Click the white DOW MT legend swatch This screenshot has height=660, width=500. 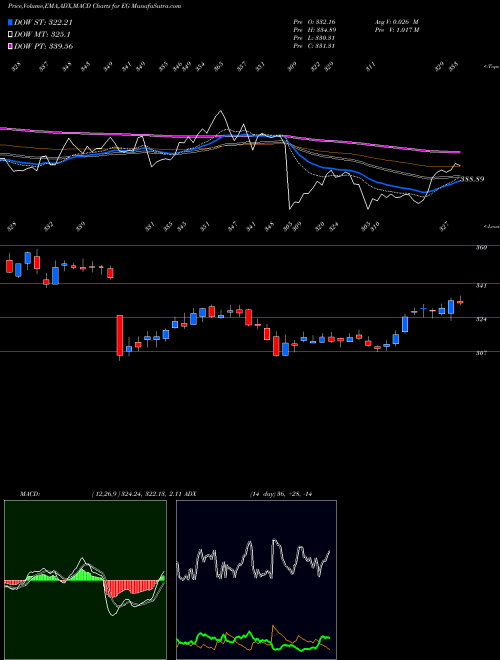(10, 35)
